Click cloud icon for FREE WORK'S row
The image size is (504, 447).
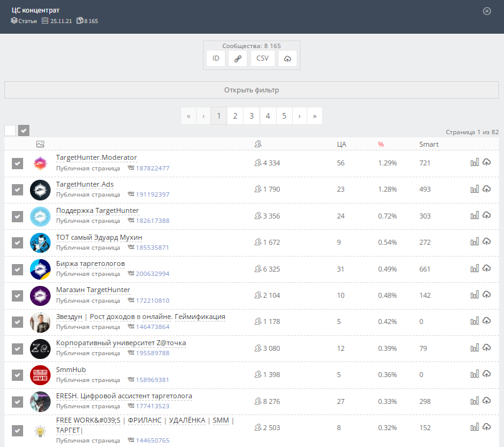(x=487, y=427)
